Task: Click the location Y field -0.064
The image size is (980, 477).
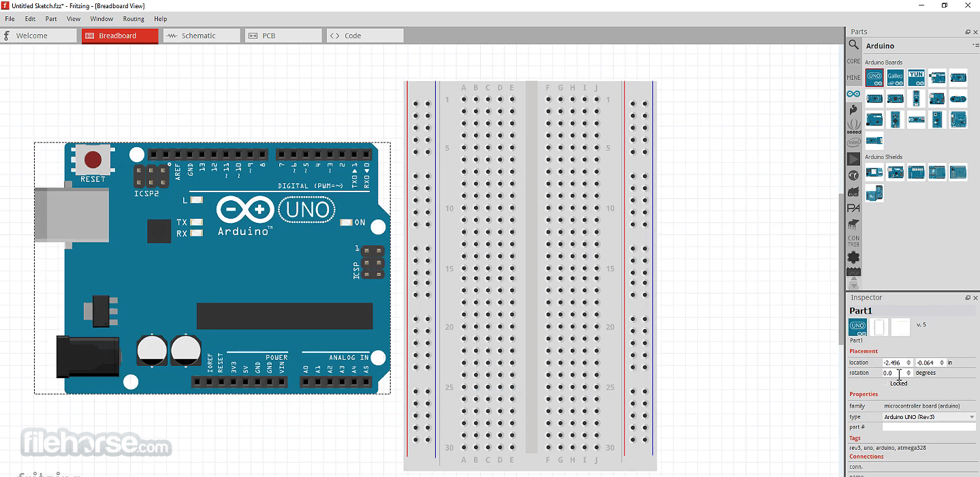Action: pos(928,363)
